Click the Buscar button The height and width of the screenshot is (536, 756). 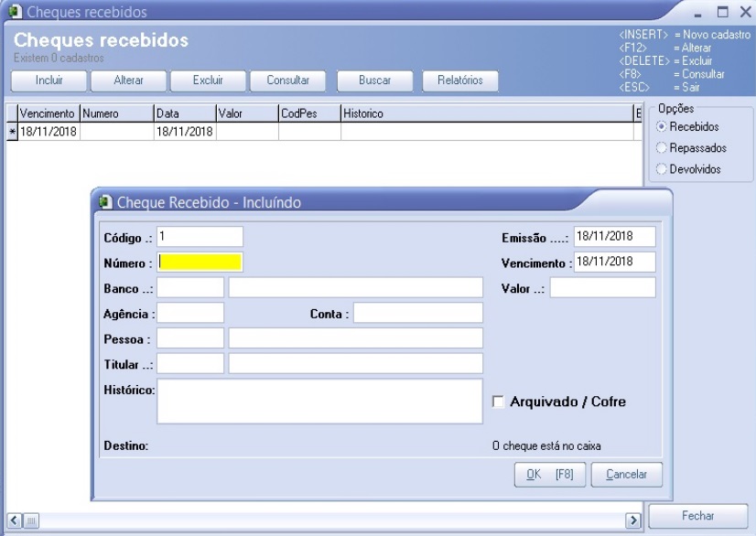(x=375, y=80)
